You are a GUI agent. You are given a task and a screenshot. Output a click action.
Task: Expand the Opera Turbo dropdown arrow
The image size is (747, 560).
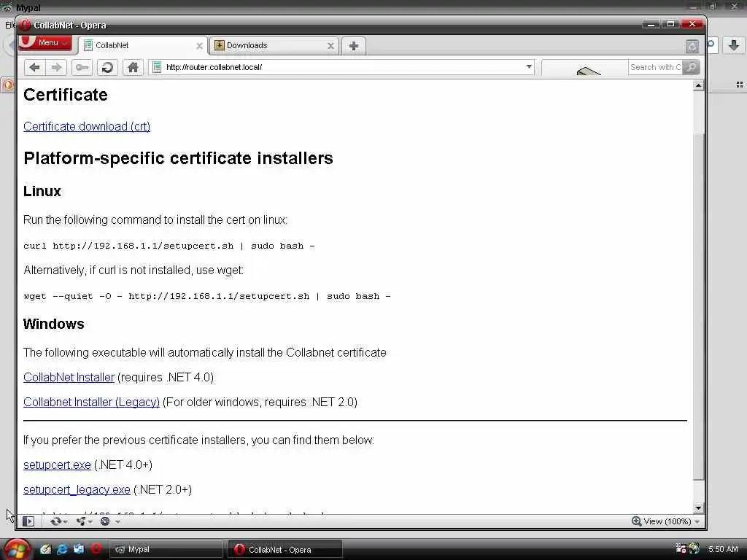click(117, 522)
